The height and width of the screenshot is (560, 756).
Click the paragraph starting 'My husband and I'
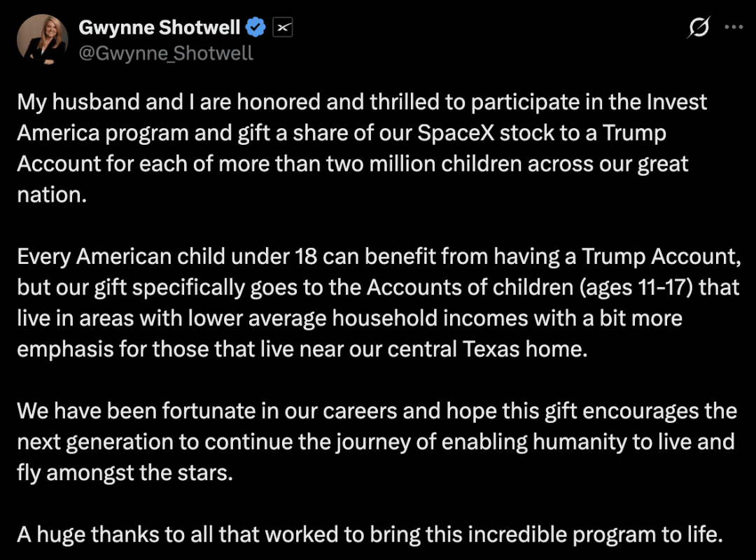(362, 148)
